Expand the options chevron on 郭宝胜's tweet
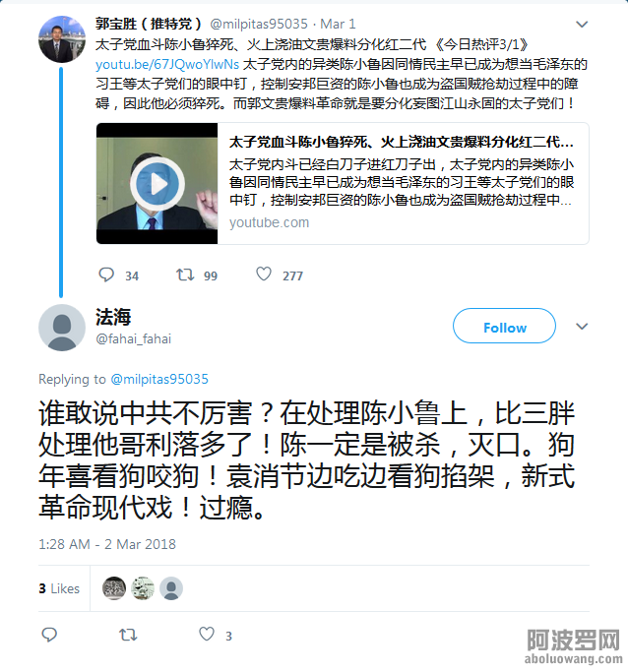The height and width of the screenshot is (672, 628). (582, 25)
